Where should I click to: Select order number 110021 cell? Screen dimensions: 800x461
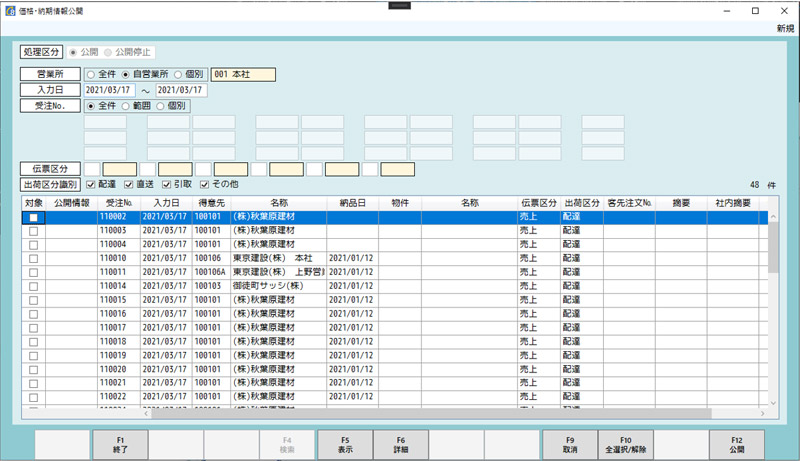tap(119, 383)
